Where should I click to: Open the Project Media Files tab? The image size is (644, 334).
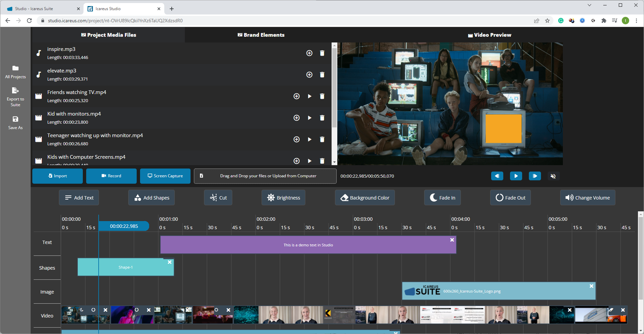tap(108, 35)
